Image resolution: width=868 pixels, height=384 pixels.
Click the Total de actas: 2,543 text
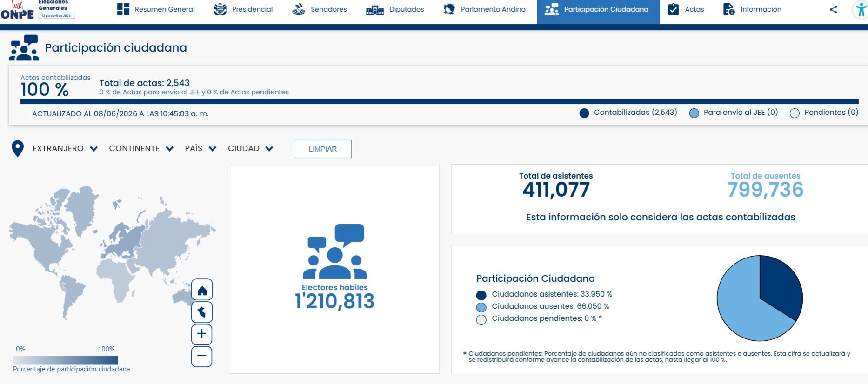145,83
